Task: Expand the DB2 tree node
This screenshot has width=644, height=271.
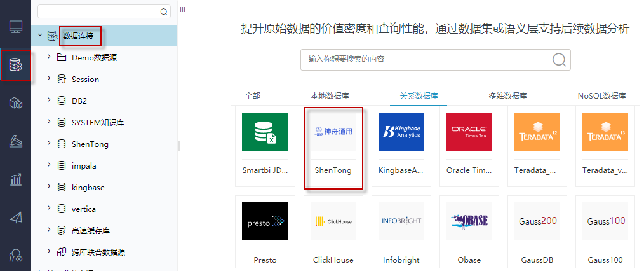Action: coord(49,101)
